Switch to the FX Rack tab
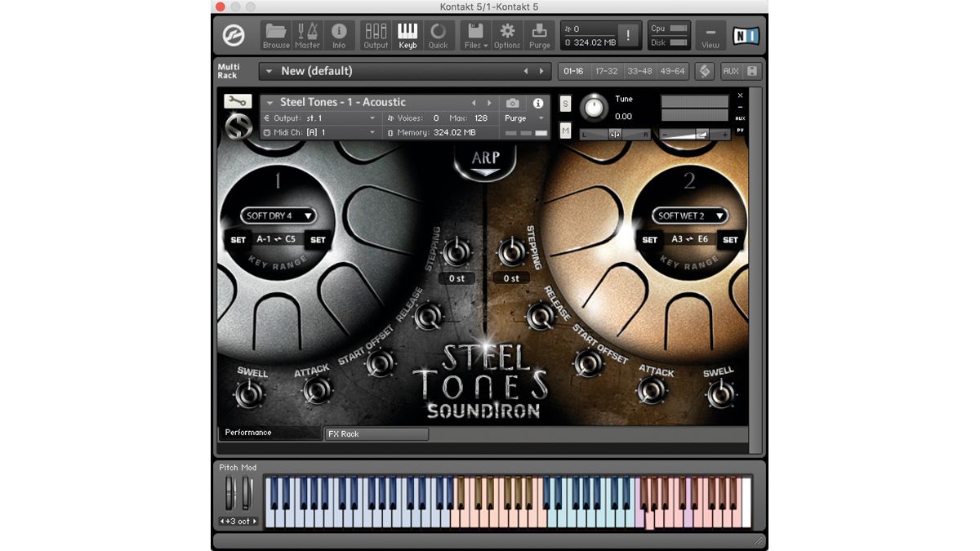The image size is (980, 551). (376, 433)
